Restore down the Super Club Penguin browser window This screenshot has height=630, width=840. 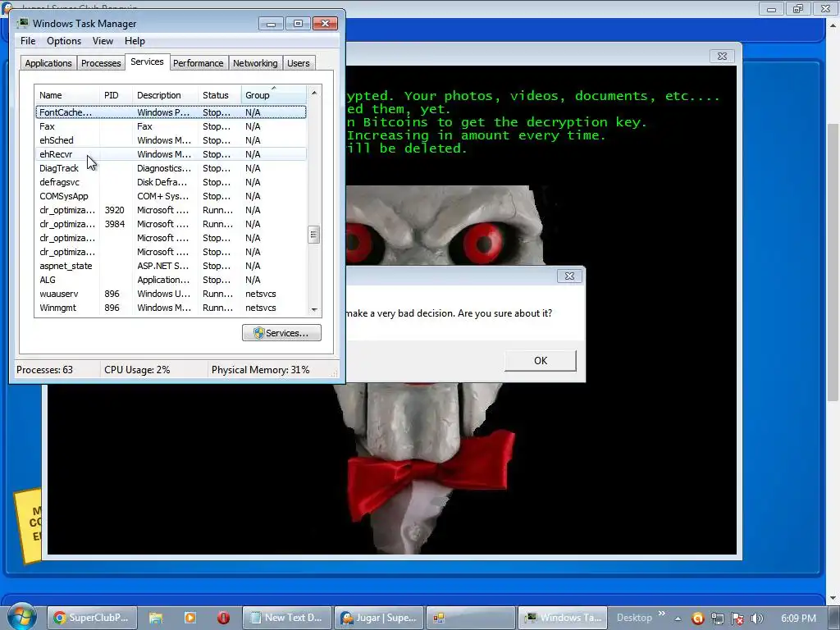tap(798, 8)
